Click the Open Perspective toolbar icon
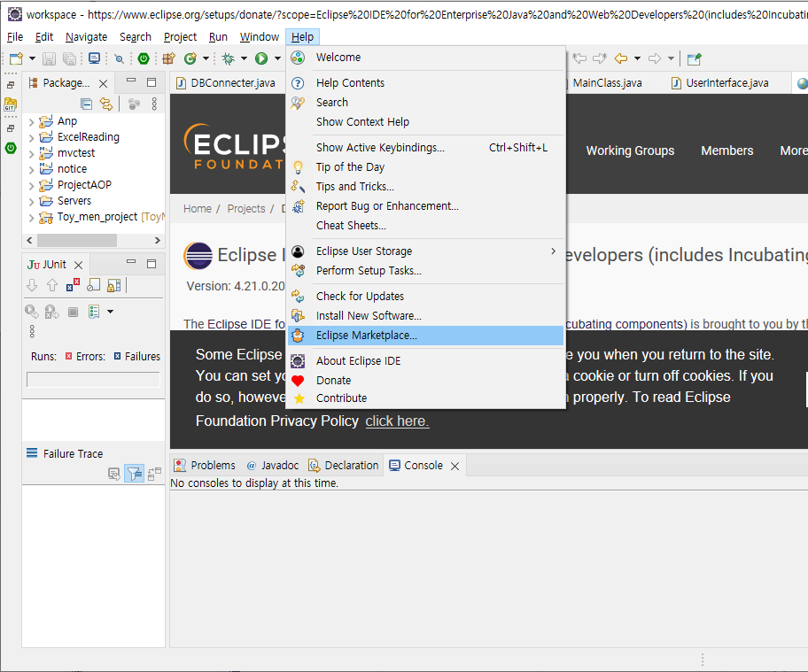This screenshot has width=808, height=672. pyautogui.click(x=694, y=58)
